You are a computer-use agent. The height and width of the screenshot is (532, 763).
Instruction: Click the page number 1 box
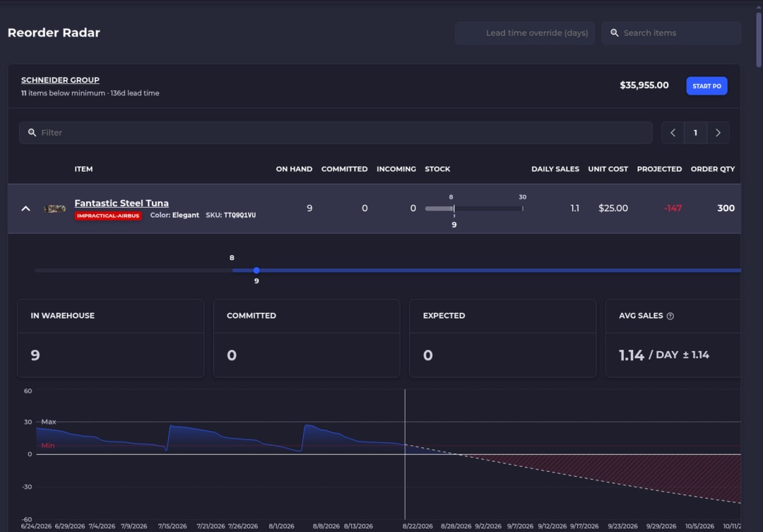(x=695, y=132)
